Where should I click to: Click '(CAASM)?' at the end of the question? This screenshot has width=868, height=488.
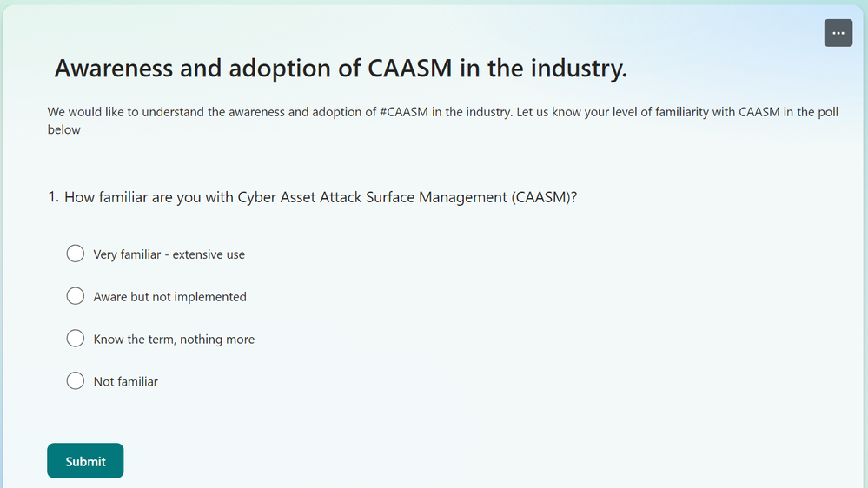point(544,197)
